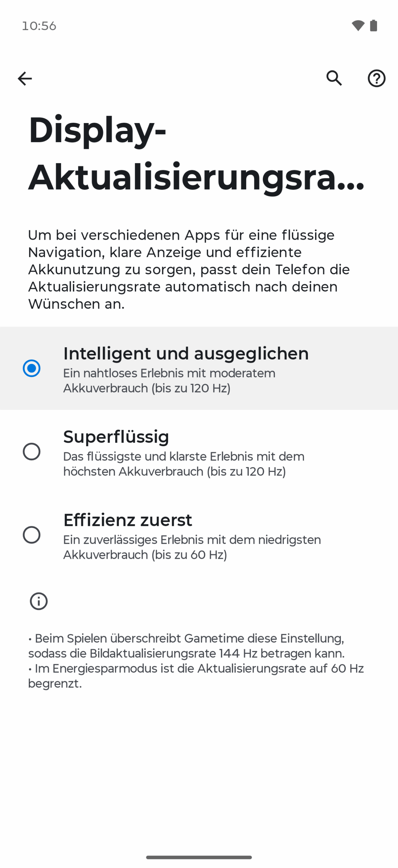Click the info circle icon
Screen dimensions: 398x868
point(39,601)
